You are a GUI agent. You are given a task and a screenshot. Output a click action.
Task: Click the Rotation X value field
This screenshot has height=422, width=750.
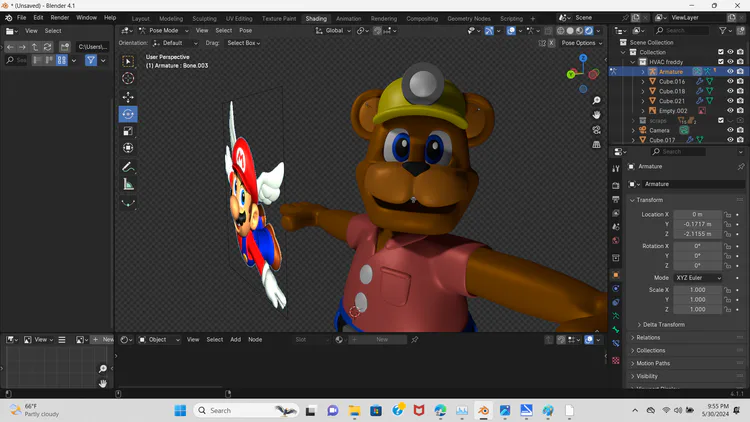pyautogui.click(x=697, y=246)
